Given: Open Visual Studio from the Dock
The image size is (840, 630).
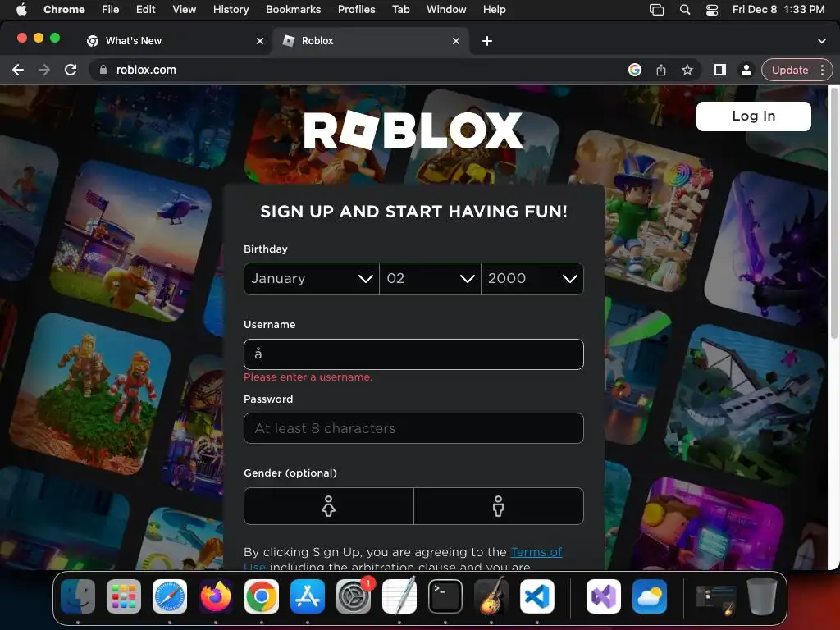Looking at the screenshot, I should pos(604,596).
